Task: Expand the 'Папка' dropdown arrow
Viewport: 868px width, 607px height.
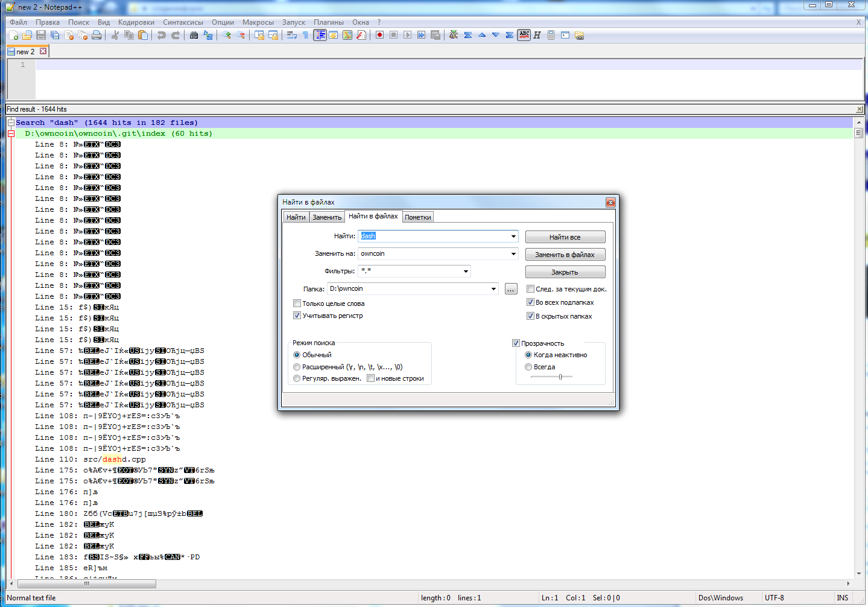Action: (x=493, y=289)
